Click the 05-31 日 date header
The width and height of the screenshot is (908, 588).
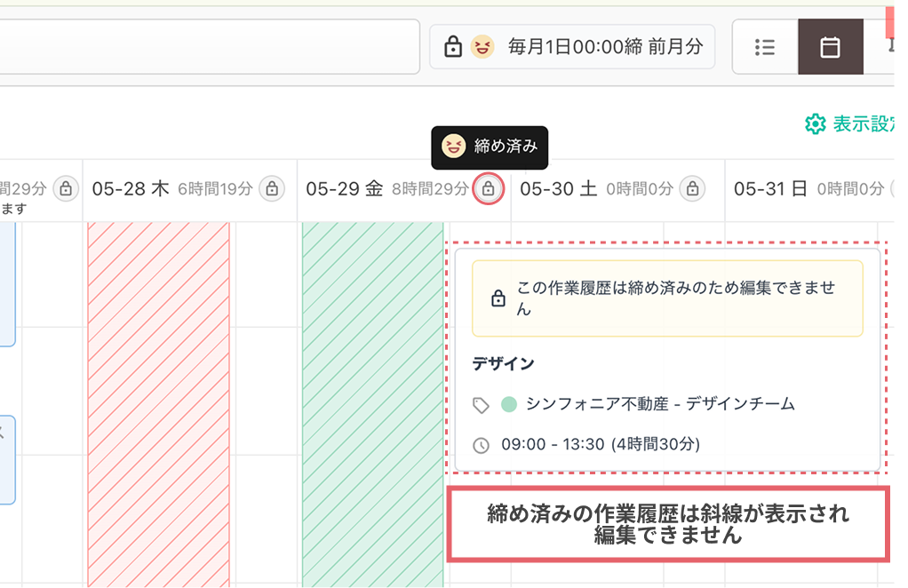coord(770,188)
